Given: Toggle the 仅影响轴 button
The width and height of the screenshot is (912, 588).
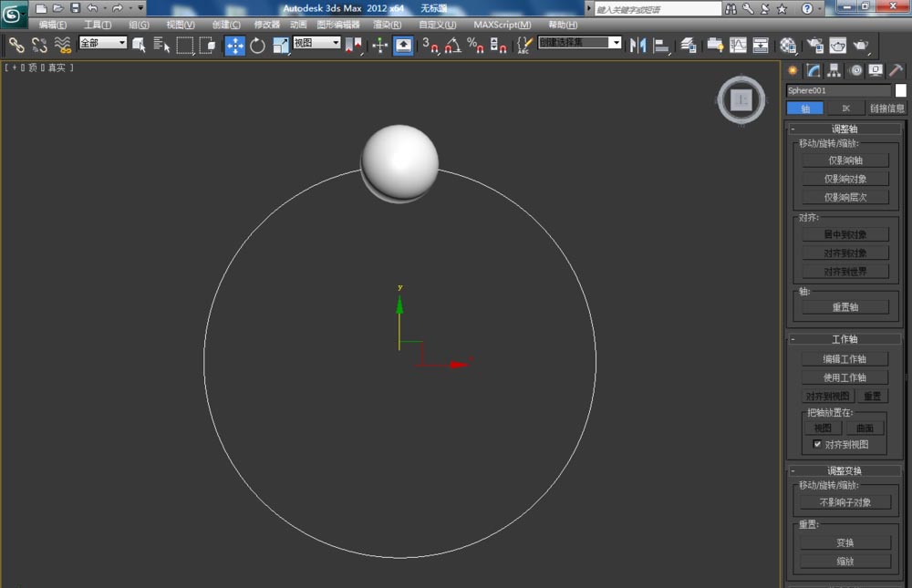Looking at the screenshot, I should click(845, 160).
